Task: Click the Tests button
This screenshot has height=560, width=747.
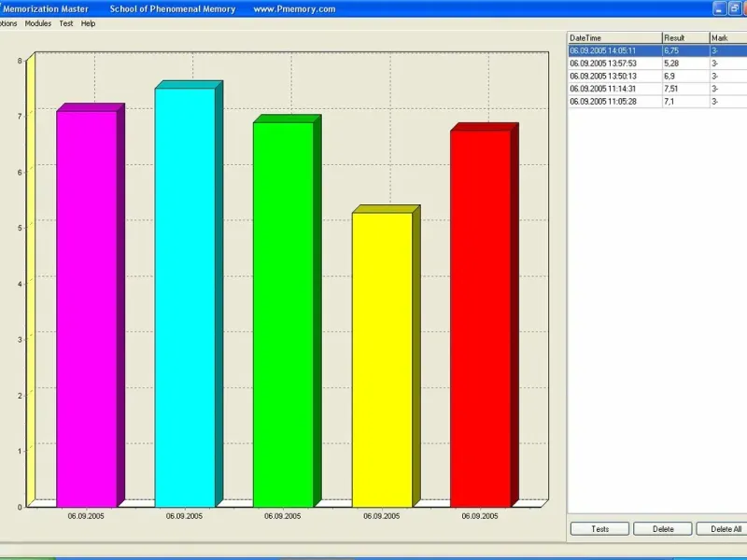Action: coord(599,529)
